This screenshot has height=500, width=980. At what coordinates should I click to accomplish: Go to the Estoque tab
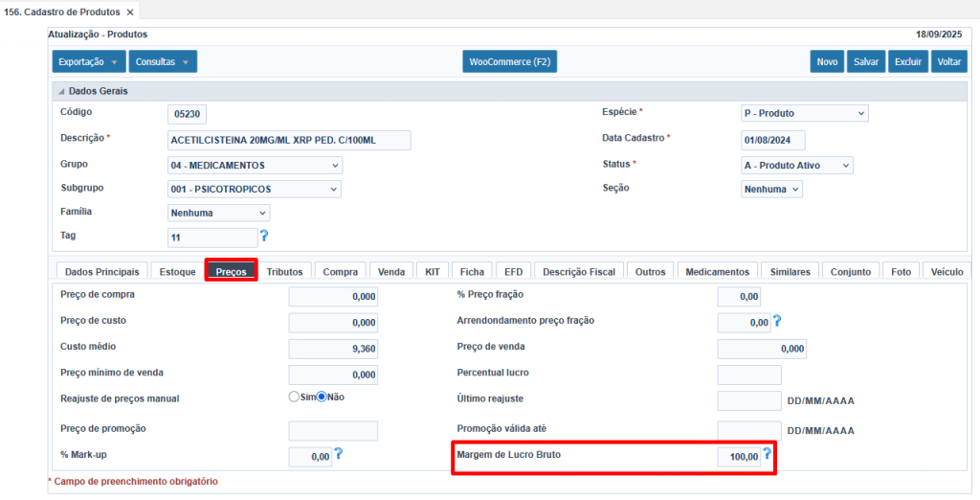pos(177,272)
